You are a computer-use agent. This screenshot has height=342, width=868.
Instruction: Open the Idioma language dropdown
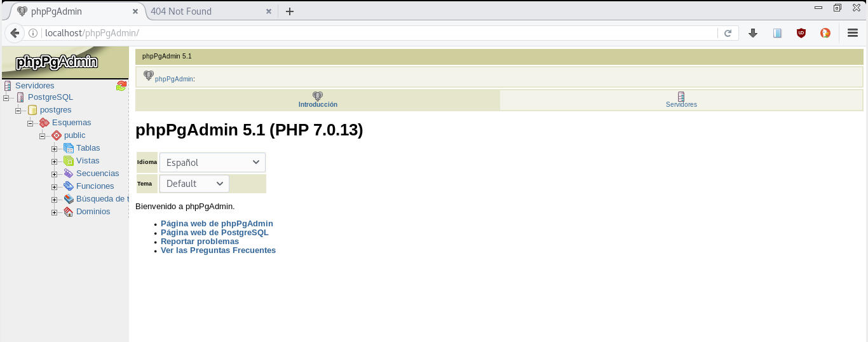pos(212,162)
